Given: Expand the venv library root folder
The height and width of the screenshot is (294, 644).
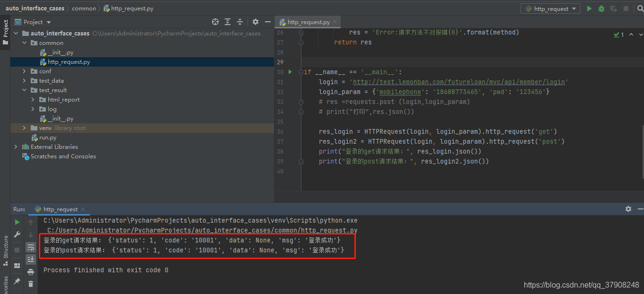Looking at the screenshot, I should coord(25,128).
